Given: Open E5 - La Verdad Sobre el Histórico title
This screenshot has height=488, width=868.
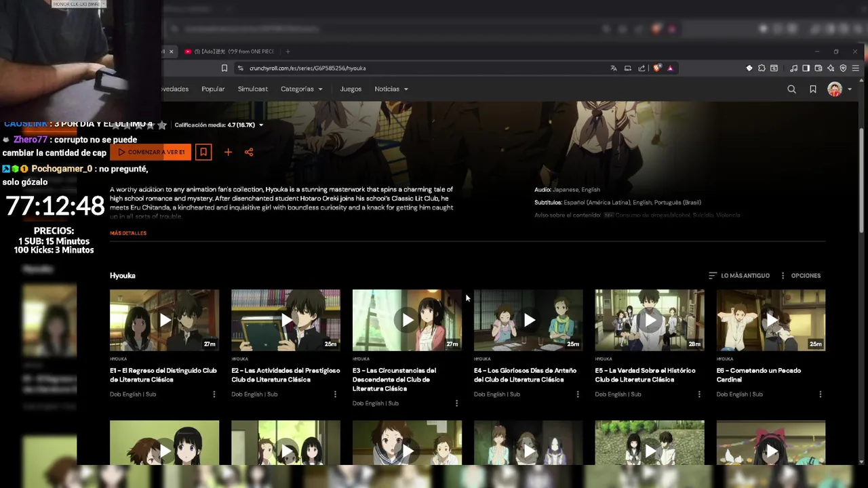Looking at the screenshot, I should [646, 375].
